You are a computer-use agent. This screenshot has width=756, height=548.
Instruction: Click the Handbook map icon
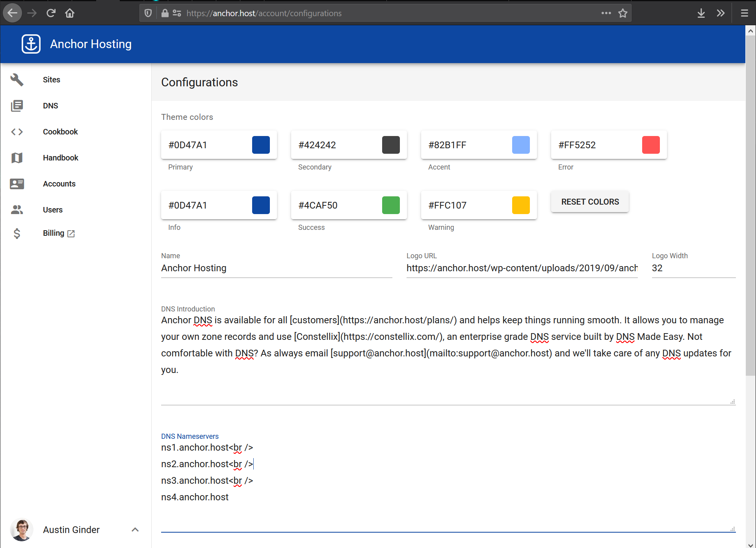tap(17, 158)
